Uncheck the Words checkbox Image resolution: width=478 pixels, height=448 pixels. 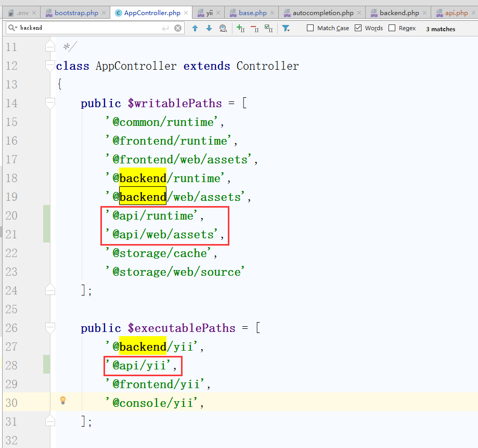point(358,28)
